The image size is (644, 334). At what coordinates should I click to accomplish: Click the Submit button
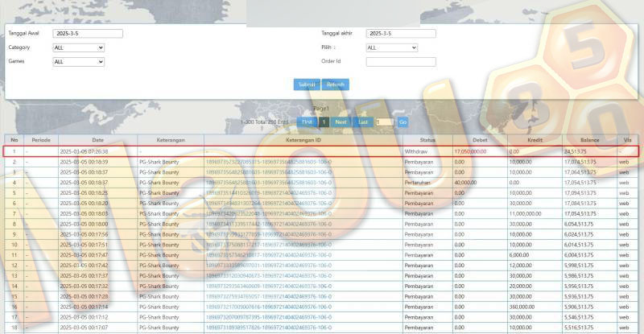click(307, 85)
